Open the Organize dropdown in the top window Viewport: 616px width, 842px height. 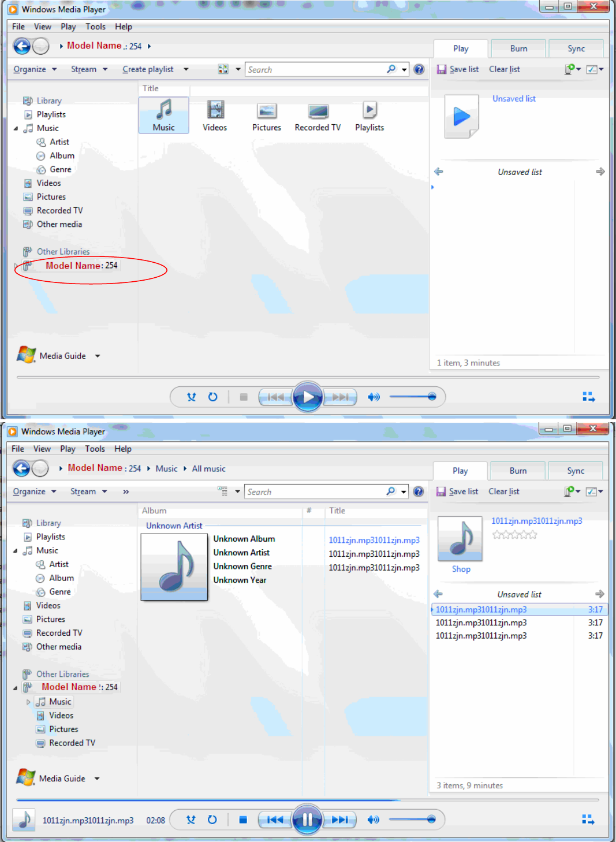point(35,69)
